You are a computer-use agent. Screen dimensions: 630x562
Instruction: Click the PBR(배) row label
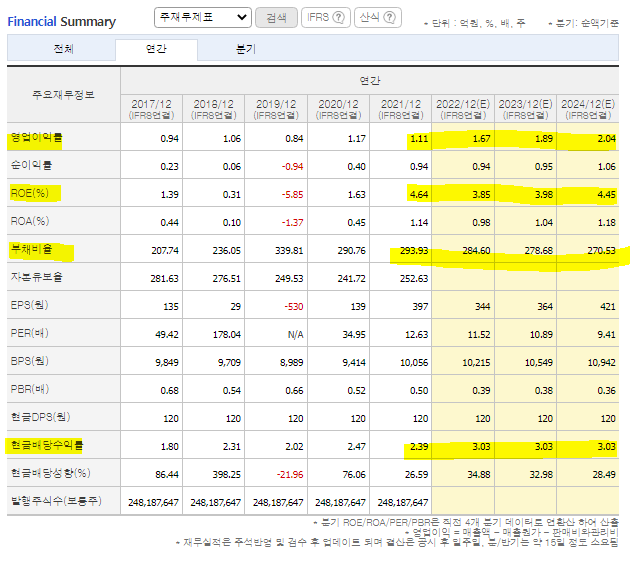coord(29,389)
